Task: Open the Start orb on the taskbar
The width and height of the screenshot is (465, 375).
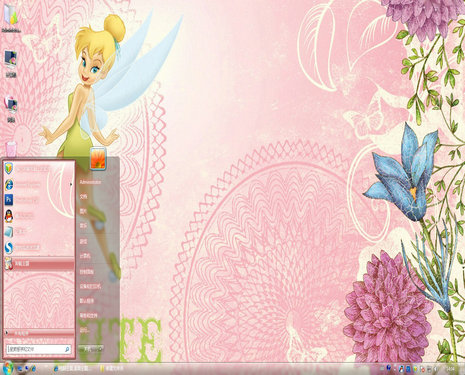Action: coord(8,368)
